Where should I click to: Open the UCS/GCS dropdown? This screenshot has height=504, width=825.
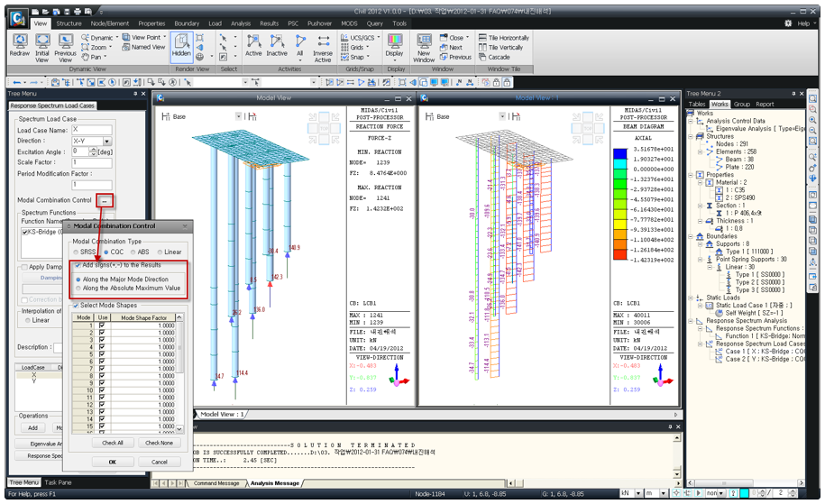click(x=379, y=37)
